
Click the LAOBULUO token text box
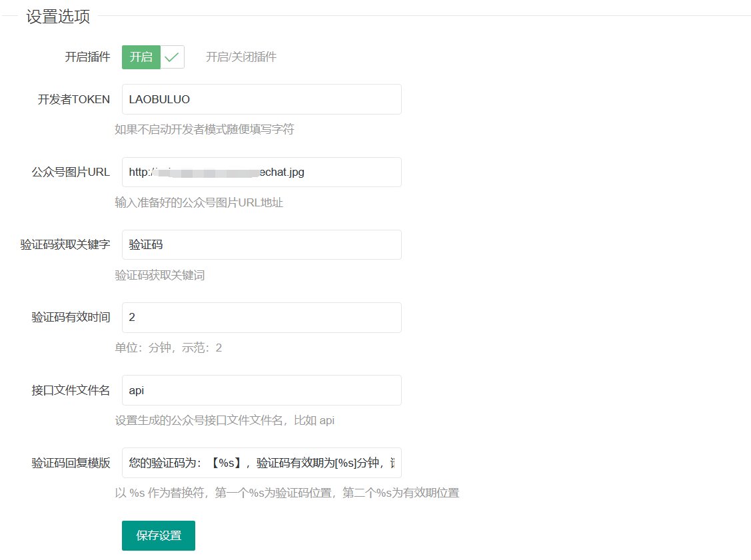point(261,99)
